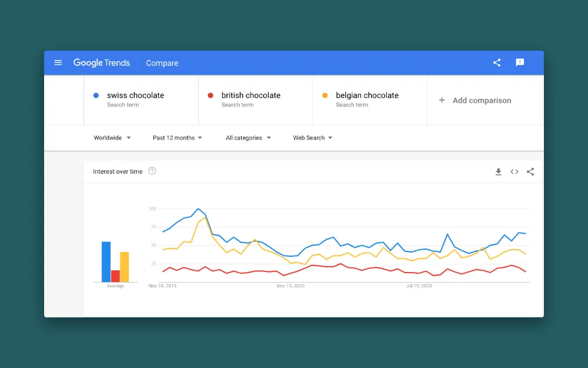This screenshot has height=368, width=588.
Task: Share trends using header share icon
Action: [x=497, y=63]
